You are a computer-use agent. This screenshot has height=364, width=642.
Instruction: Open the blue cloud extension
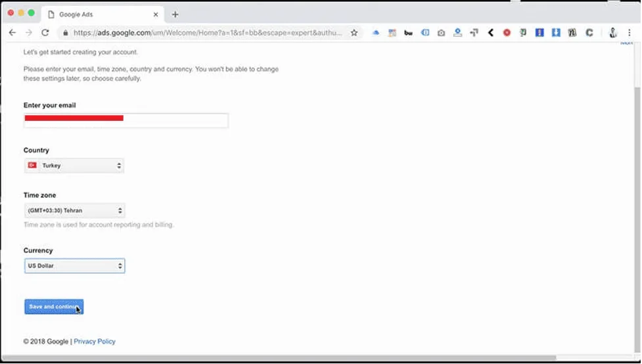click(375, 33)
